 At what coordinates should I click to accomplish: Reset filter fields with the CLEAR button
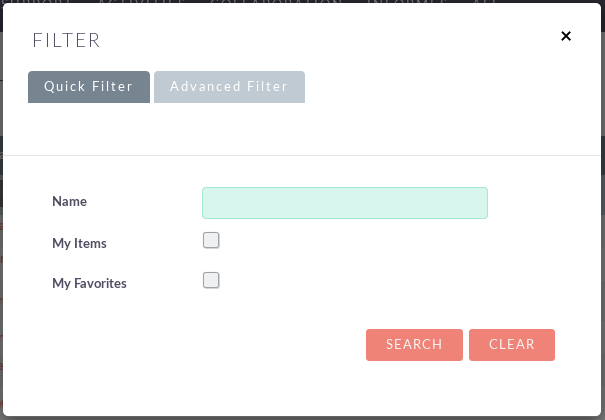512,345
